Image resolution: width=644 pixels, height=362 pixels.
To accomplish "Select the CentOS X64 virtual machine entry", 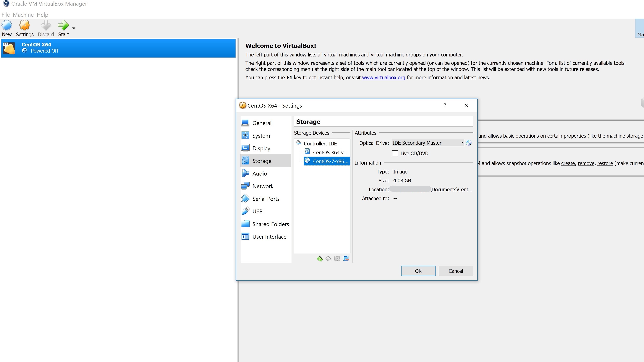I will tap(118, 48).
